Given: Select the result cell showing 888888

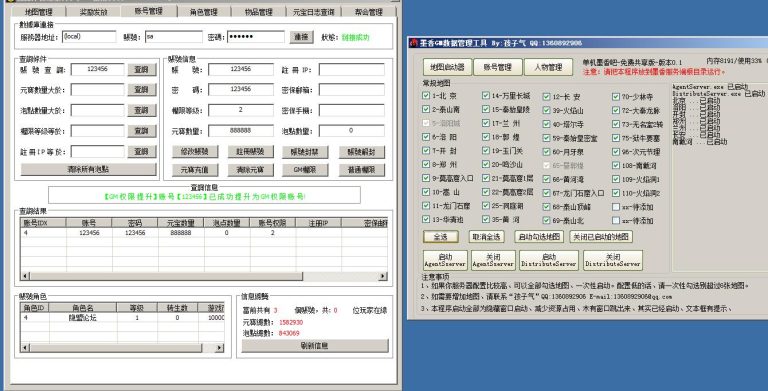Looking at the screenshot, I should coord(181,233).
